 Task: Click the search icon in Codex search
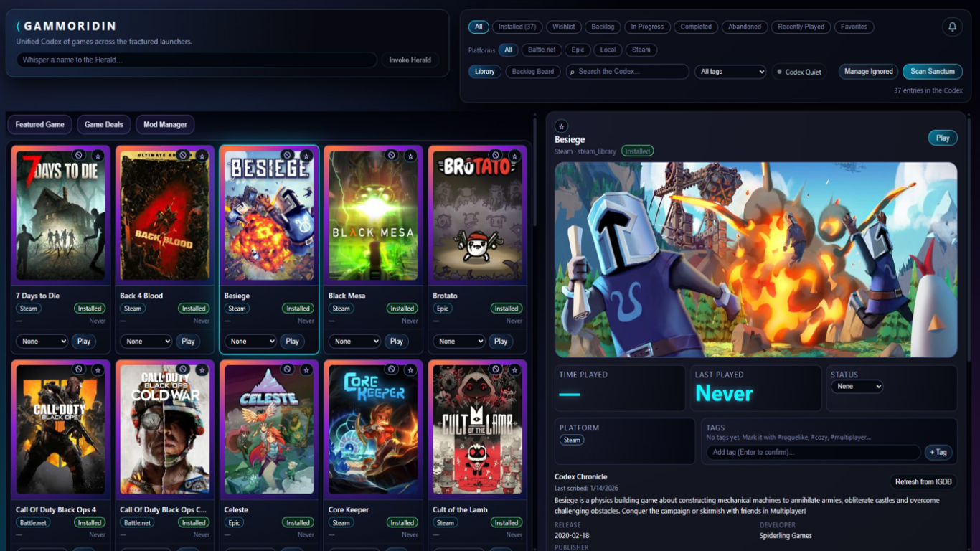tap(572, 72)
